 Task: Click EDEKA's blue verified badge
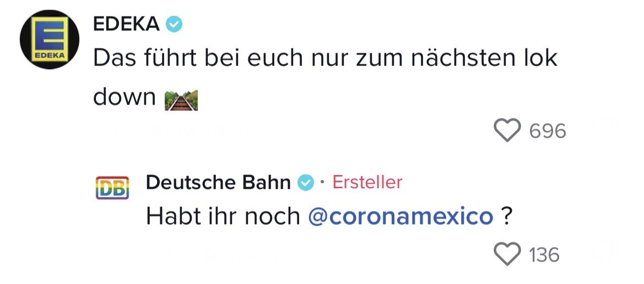coord(175,24)
